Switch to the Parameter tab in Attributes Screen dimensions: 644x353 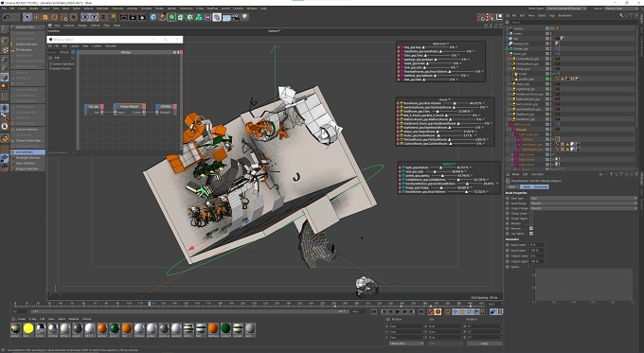542,186
